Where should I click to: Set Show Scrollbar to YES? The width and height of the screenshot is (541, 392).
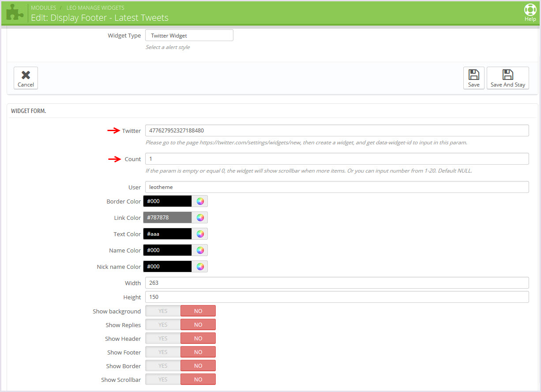tap(163, 380)
